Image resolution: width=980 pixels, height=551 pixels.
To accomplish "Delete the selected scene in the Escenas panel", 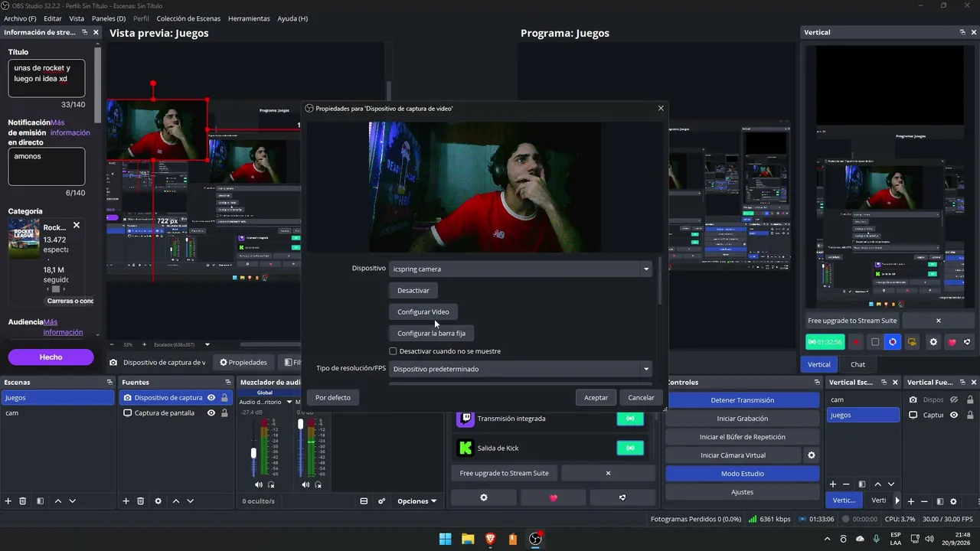I will tap(23, 501).
